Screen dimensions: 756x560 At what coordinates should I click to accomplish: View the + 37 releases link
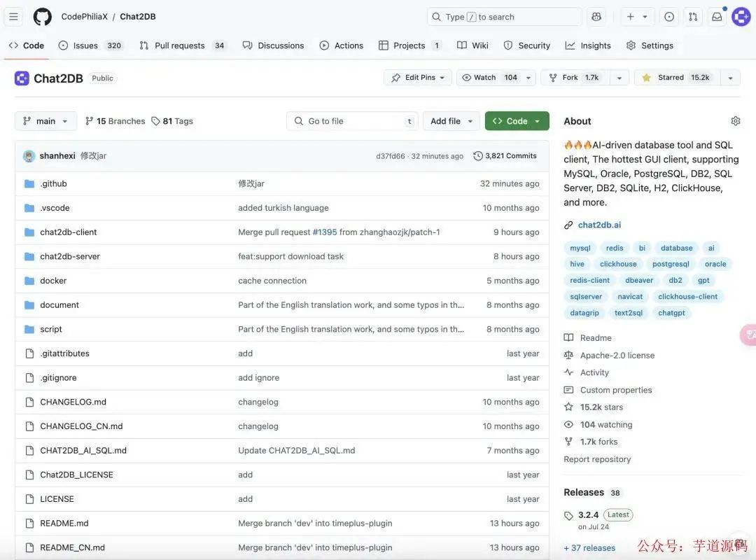point(589,548)
